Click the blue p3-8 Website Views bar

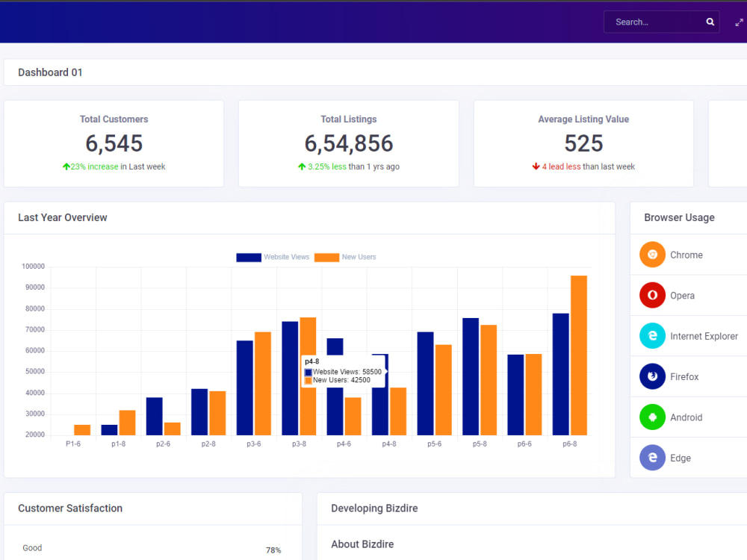pyautogui.click(x=290, y=378)
